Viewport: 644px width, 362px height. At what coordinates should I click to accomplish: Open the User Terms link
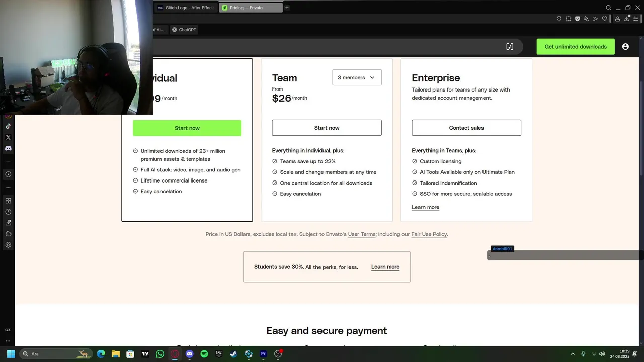pyautogui.click(x=362, y=234)
